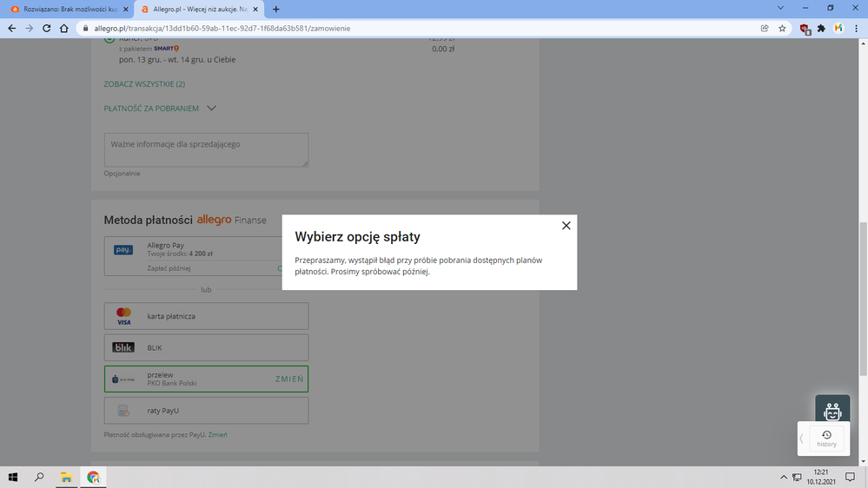This screenshot has width=868, height=488.
Task: Click the page vertical scrollbar thumb
Action: pos(863,299)
